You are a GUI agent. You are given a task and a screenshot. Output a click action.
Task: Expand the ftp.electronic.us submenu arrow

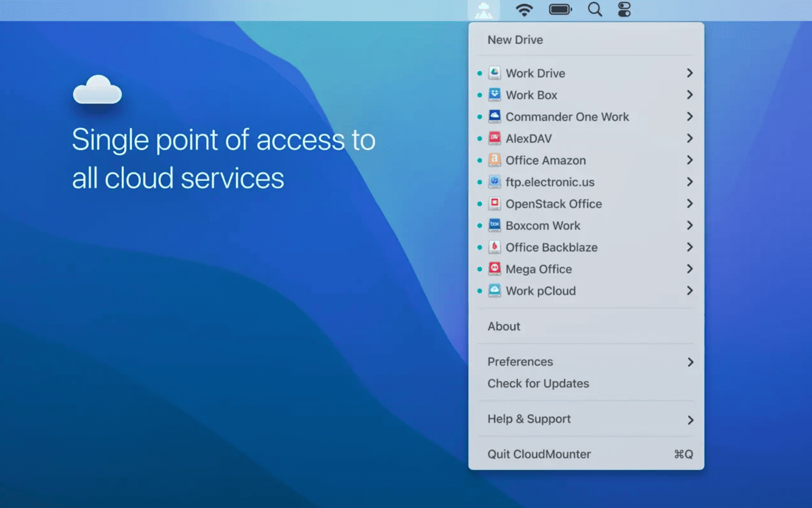[x=690, y=182]
